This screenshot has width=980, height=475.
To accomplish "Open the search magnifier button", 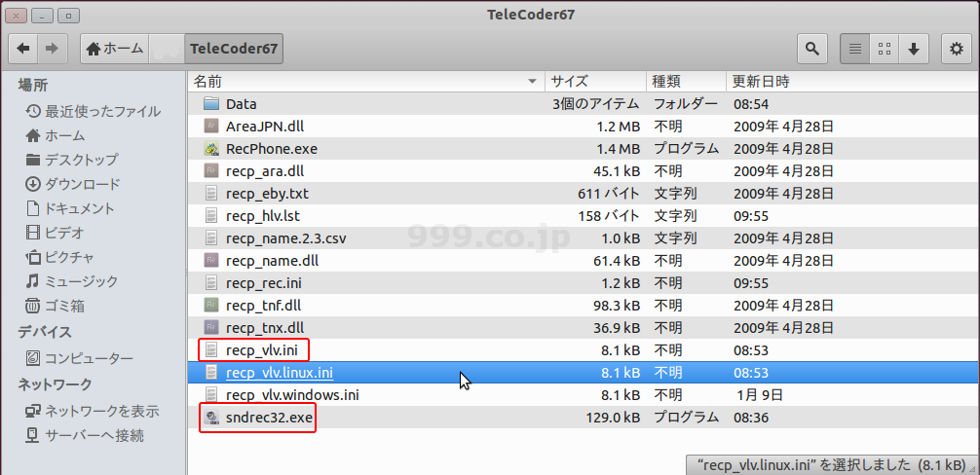I will pos(811,49).
